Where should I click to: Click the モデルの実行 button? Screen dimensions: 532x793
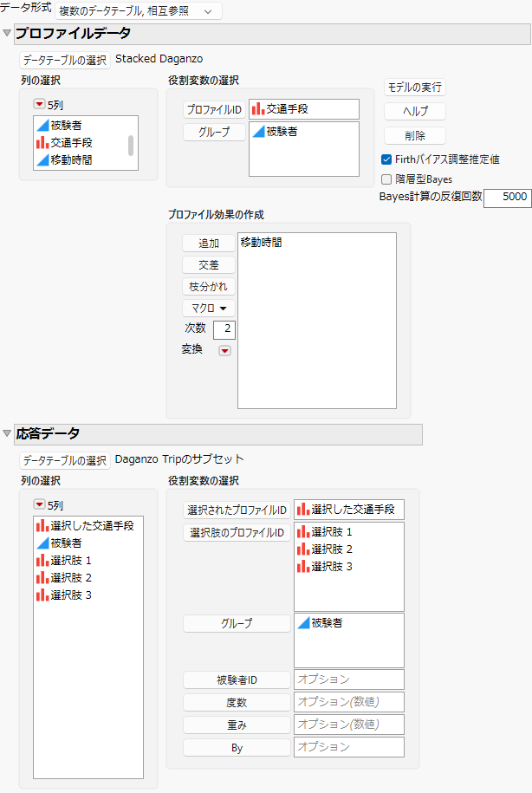pos(415,87)
